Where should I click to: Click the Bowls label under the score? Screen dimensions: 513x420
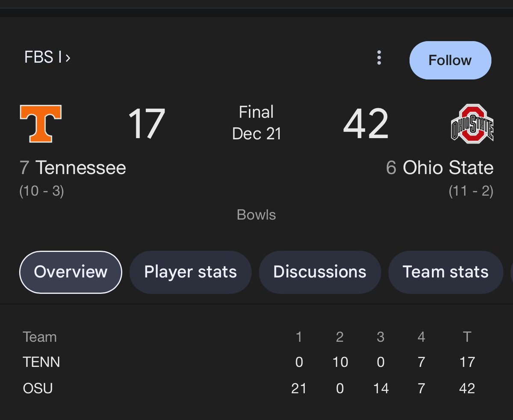click(x=256, y=214)
